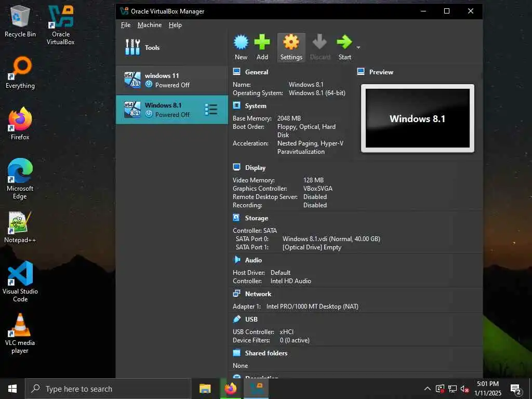Image resolution: width=532 pixels, height=399 pixels.
Task: Click the Preview section monitor icon
Action: click(361, 72)
